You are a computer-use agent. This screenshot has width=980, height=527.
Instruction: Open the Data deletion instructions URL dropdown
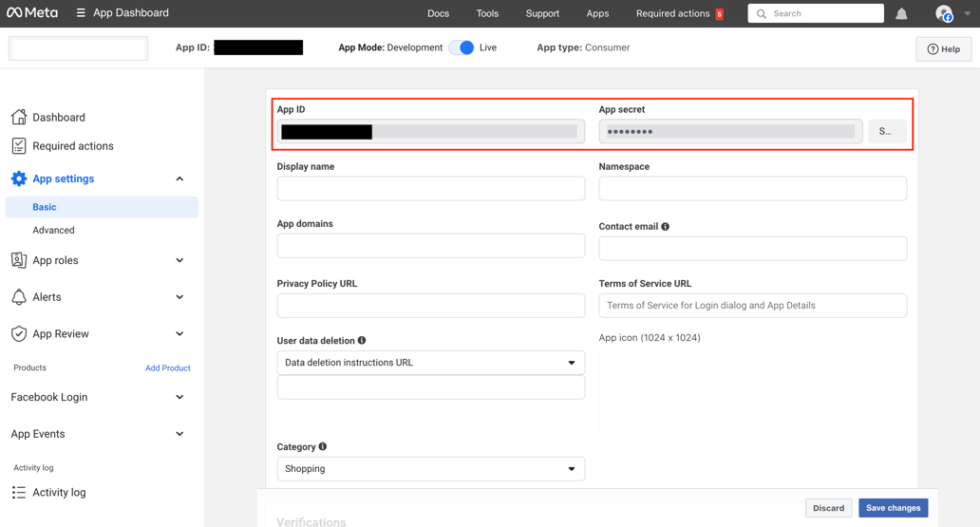click(x=430, y=363)
